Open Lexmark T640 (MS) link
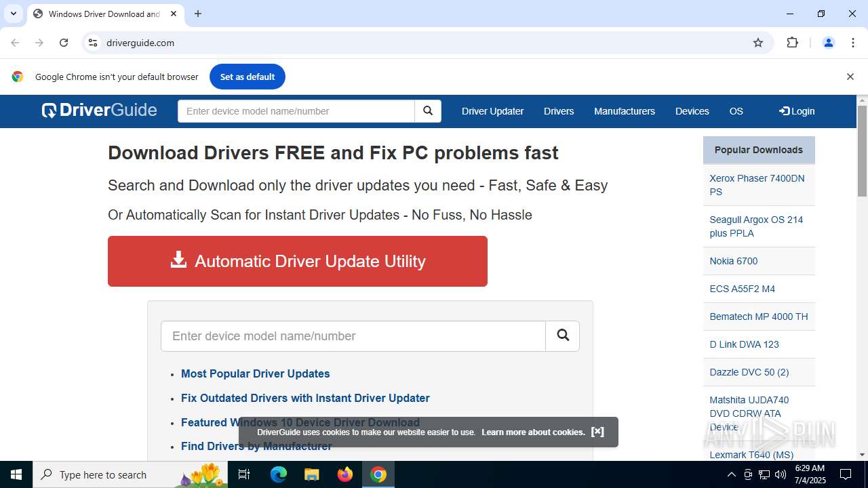The width and height of the screenshot is (868, 488). tap(751, 455)
